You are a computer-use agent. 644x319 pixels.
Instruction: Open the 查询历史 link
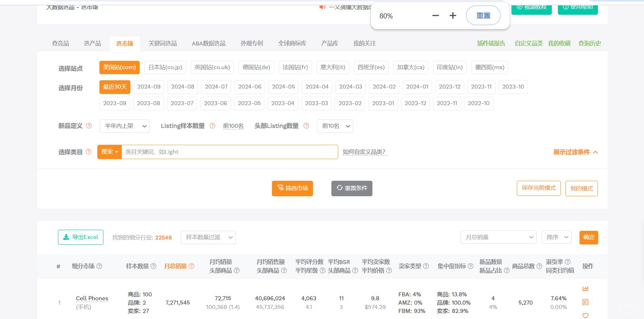click(590, 44)
